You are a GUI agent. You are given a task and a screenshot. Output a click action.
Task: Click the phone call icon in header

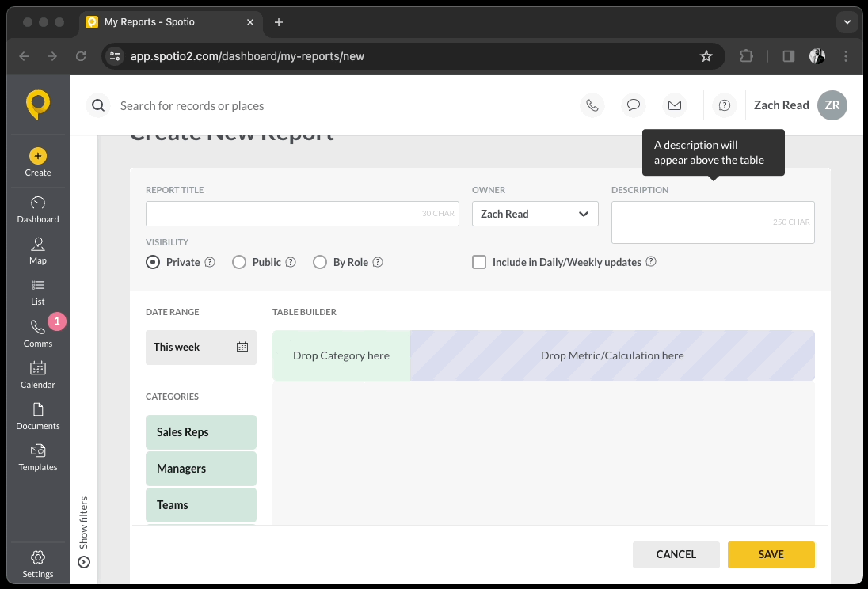[x=592, y=105]
